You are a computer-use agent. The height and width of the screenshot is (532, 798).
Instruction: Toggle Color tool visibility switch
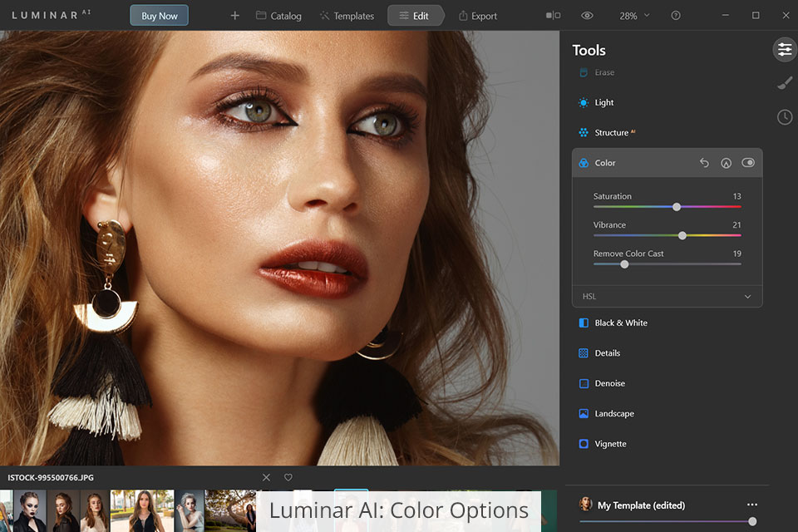[748, 162]
